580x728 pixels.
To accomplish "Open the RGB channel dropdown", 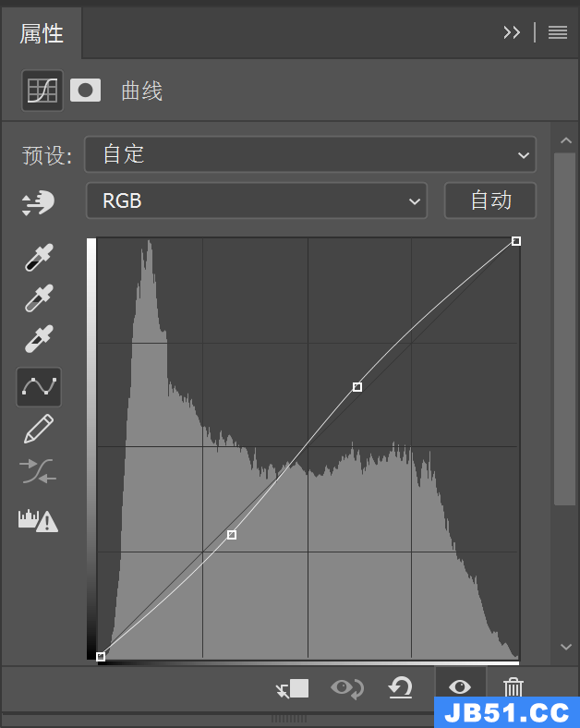I will tap(257, 200).
